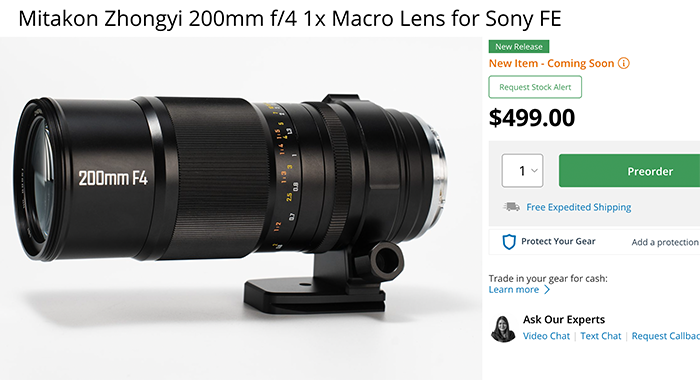700x380 pixels.
Task: Click the New Item - Coming Soon text
Action: point(551,63)
